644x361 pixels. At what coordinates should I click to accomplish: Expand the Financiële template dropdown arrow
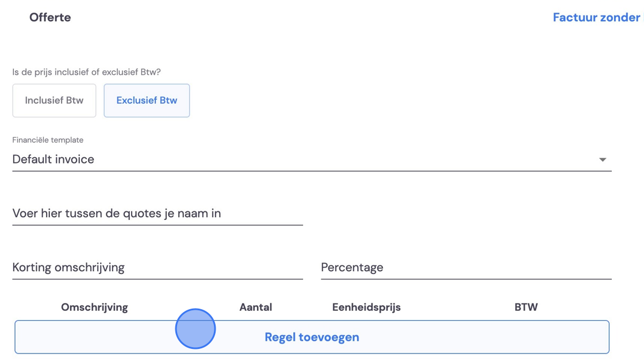[x=602, y=159]
